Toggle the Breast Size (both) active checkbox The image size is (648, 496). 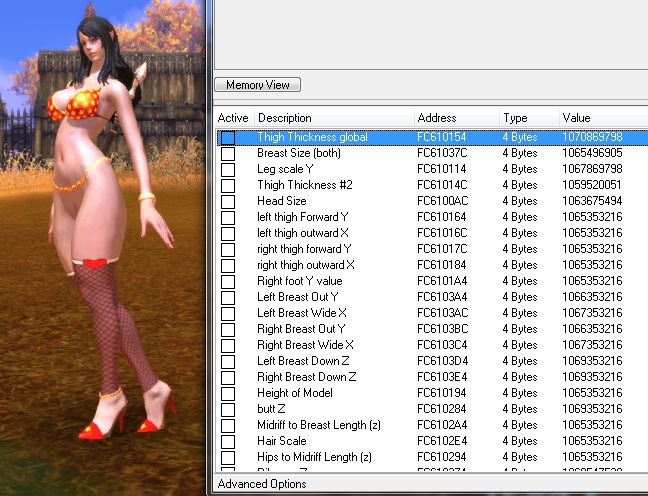(228, 153)
